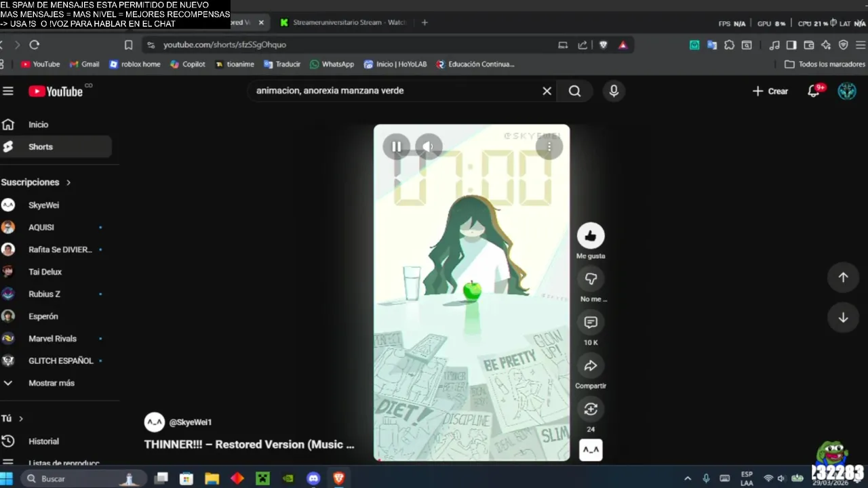Open the browser extensions puzzle icon
The width and height of the screenshot is (868, 488).
point(729,45)
